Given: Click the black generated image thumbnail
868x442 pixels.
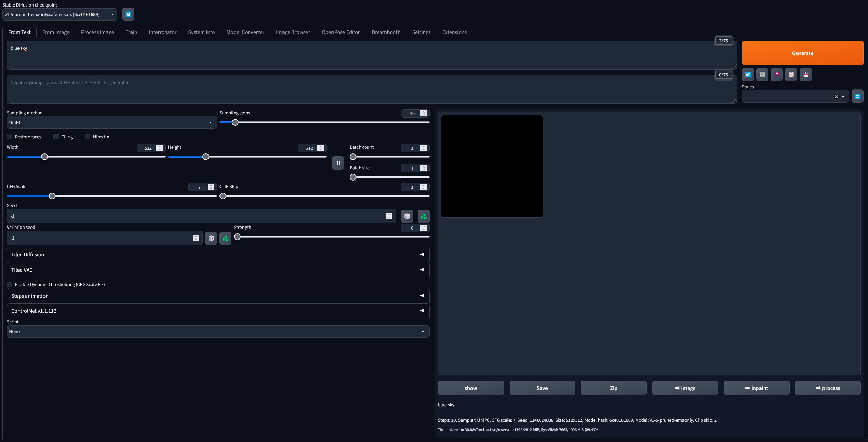Looking at the screenshot, I should point(492,166).
